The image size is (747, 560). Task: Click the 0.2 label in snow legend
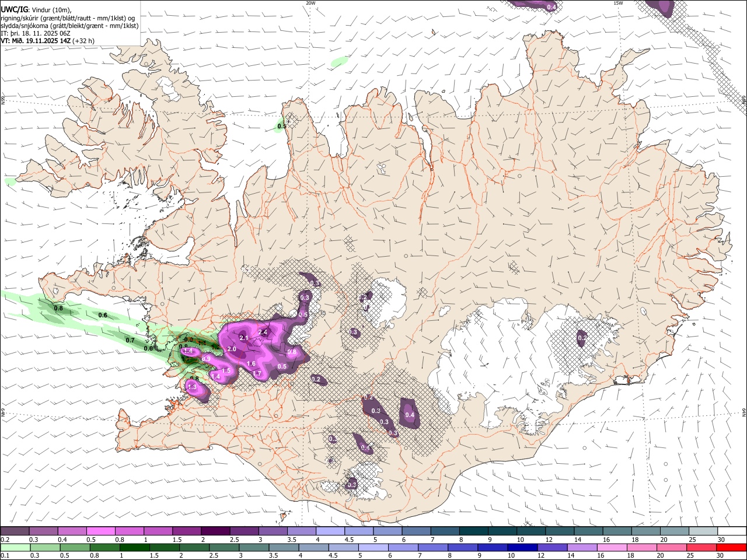coord(6,540)
